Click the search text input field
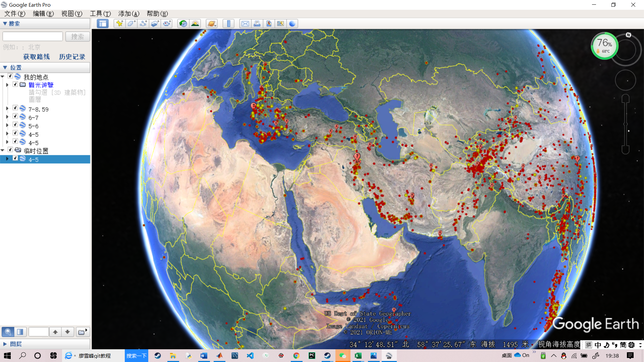The width and height of the screenshot is (644, 362). [33, 36]
